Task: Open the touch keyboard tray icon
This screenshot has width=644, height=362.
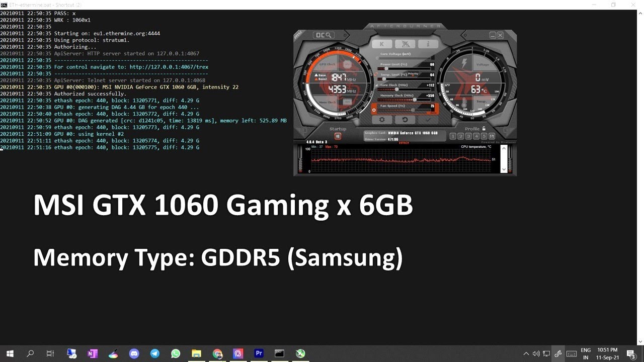Action: point(572,353)
